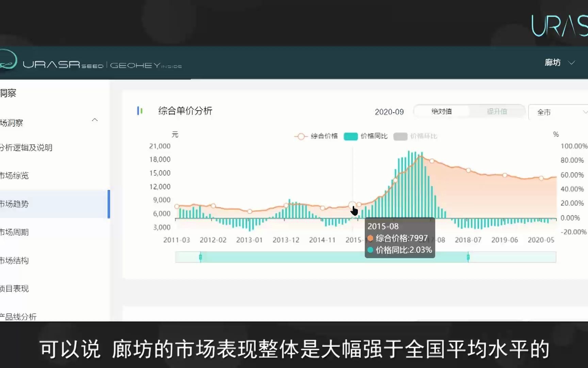The width and height of the screenshot is (588, 368).
Task: Click the 价格同比:2.03% tooltip line
Action: click(x=400, y=250)
